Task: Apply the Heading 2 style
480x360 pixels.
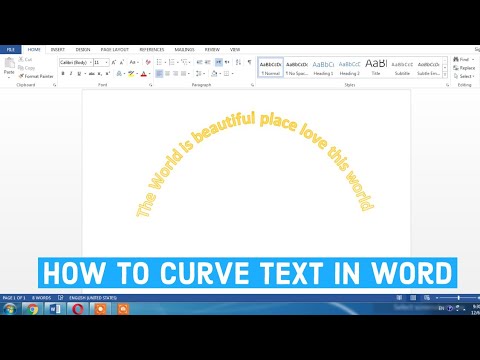Action: pos(349,68)
